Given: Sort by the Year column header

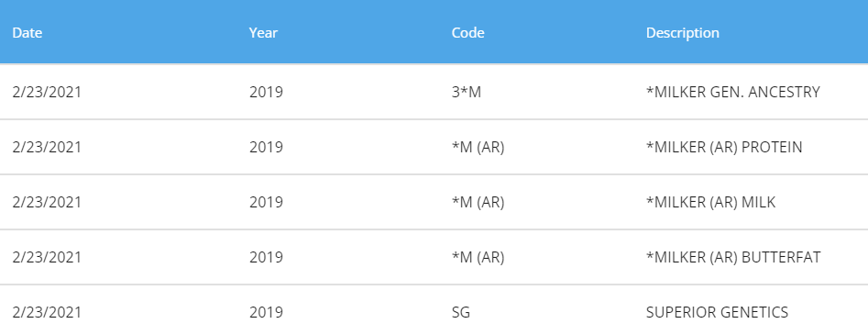Looking at the screenshot, I should [x=263, y=33].
